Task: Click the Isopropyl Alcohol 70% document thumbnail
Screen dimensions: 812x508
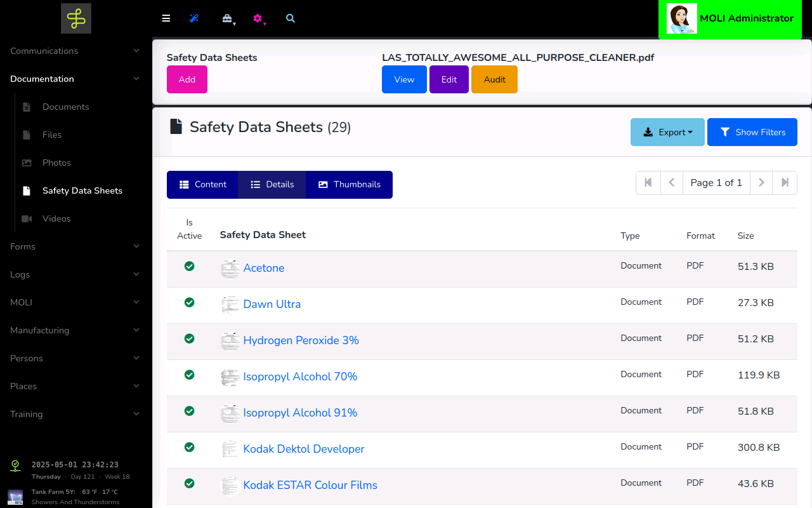Action: tap(230, 377)
